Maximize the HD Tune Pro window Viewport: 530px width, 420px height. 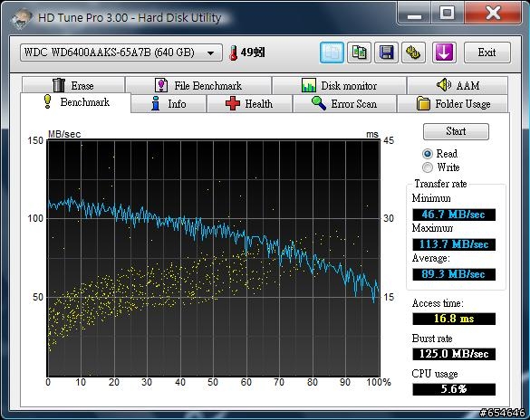(448, 14)
